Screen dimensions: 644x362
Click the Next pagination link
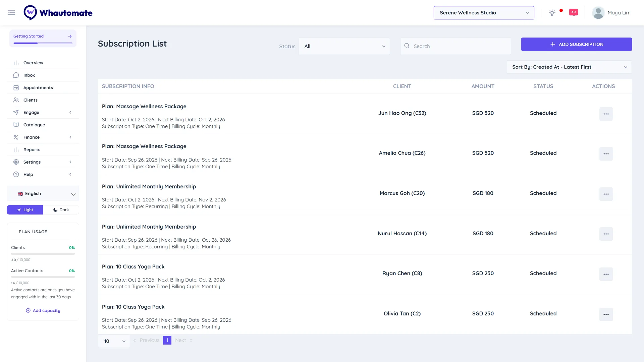[180, 340]
